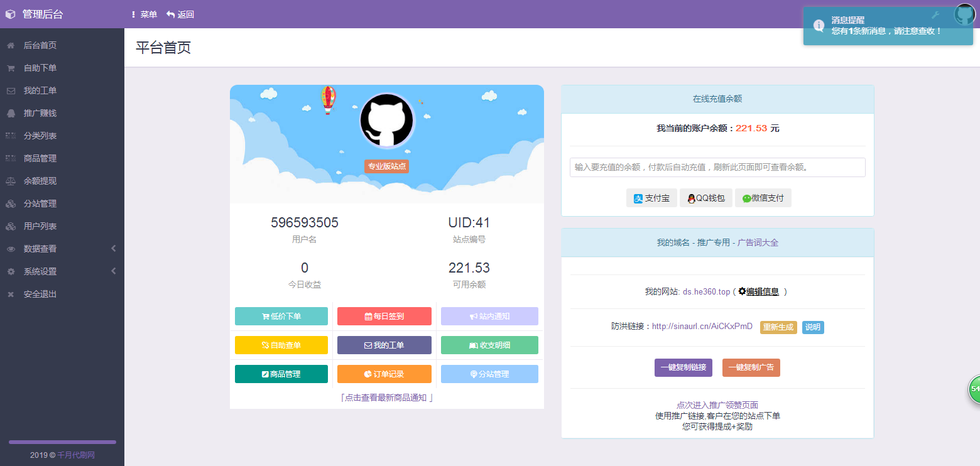The height and width of the screenshot is (466, 980).
Task: Click the home icon next to 后台首页
Action: click(x=11, y=45)
